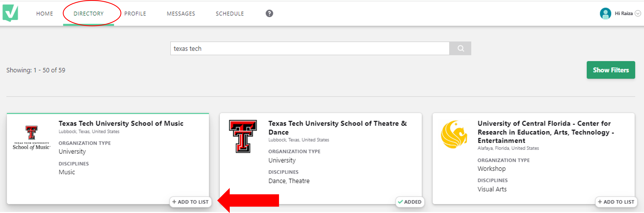Click the Texas Tech Double T Theatre logo
Viewport: 644px width, 213px height.
[243, 136]
